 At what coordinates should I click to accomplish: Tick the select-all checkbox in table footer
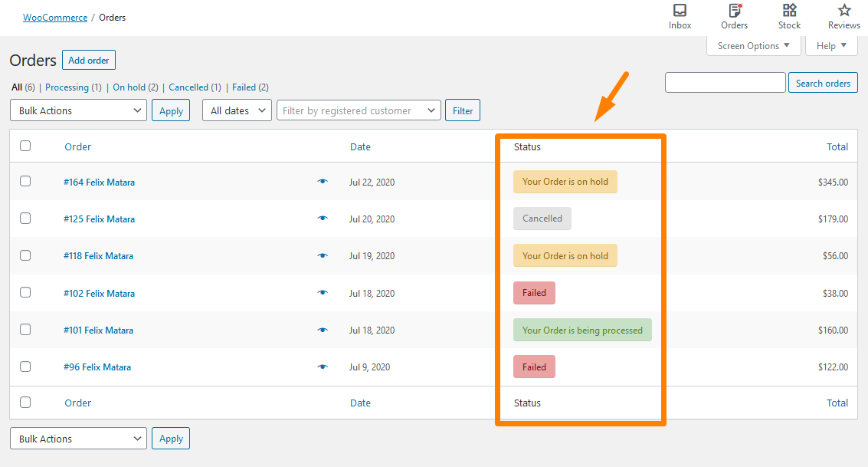tap(25, 402)
